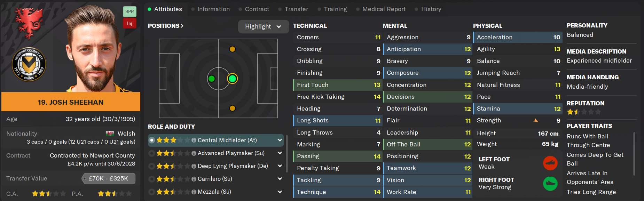Select the Carrilero (Su) radio button

click(x=152, y=179)
